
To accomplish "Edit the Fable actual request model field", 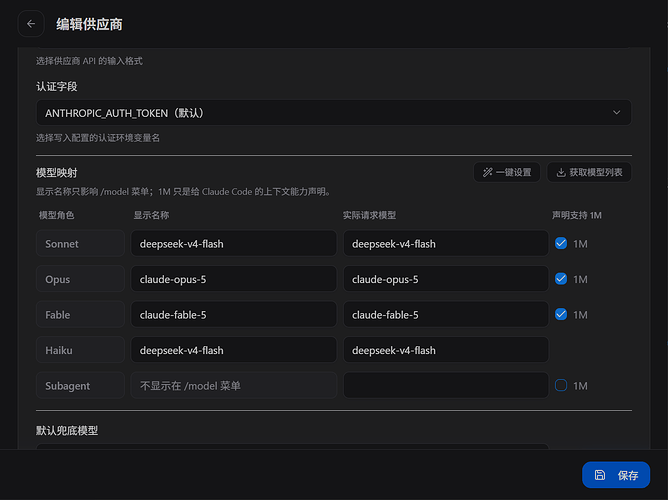I will coord(446,314).
